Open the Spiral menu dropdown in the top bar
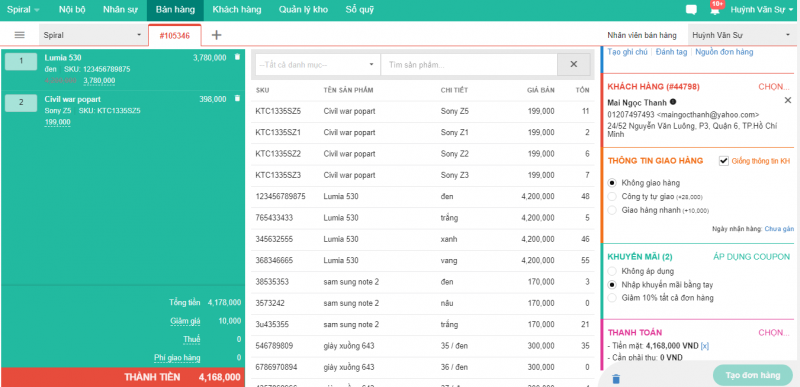The width and height of the screenshot is (800, 387). point(23,10)
